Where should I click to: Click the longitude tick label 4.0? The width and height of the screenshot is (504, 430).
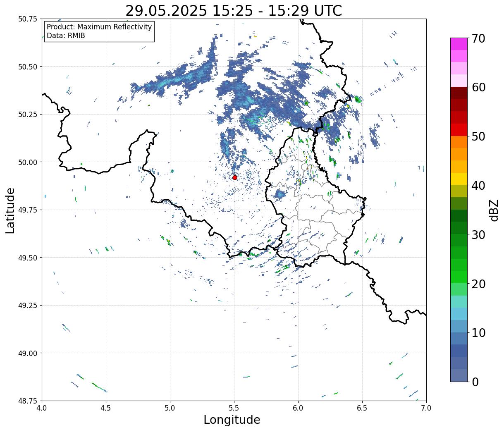point(42,408)
